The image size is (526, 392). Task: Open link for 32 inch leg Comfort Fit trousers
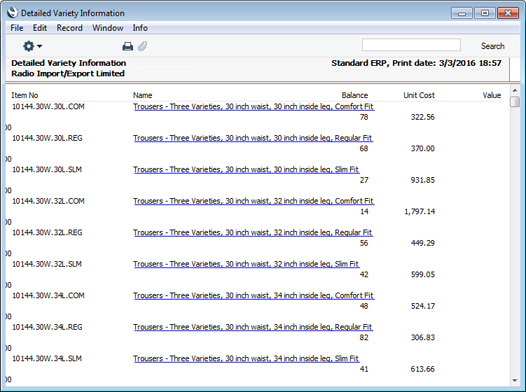click(253, 201)
